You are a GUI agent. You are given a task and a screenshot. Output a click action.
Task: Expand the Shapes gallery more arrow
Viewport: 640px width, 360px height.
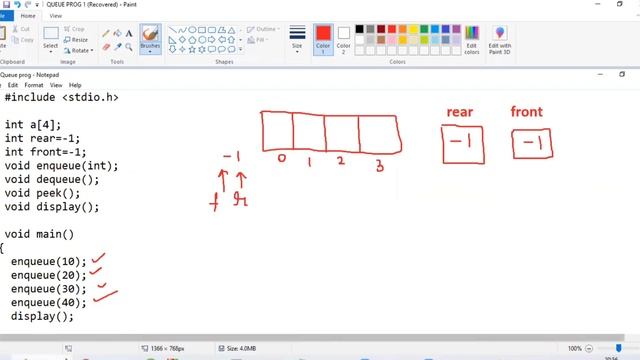(240, 49)
